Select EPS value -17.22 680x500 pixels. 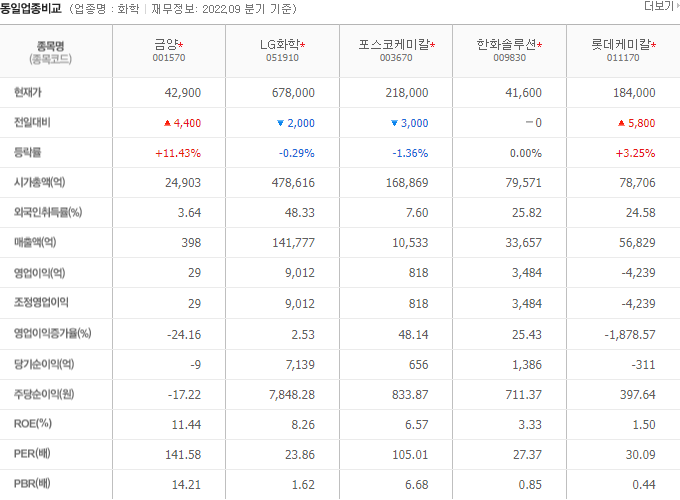pos(184,395)
